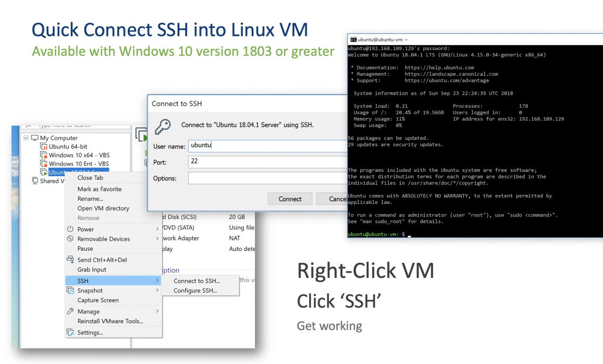This screenshot has height=364, width=603.
Task: Click the key icon in Connect to SSH dialog
Action: coord(163,126)
